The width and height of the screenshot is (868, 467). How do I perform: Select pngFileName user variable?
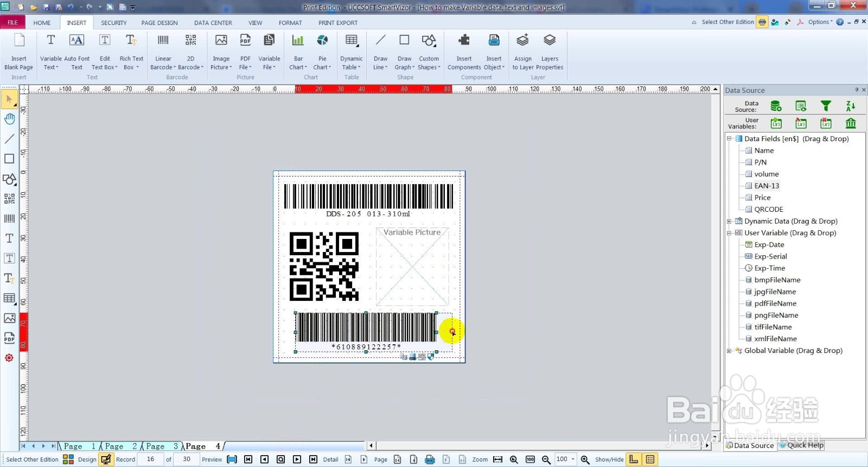click(x=776, y=315)
